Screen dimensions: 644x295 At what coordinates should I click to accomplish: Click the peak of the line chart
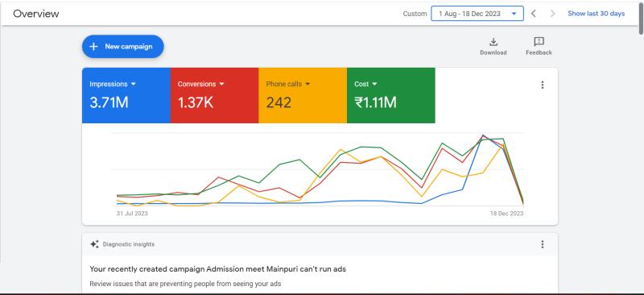click(483, 135)
